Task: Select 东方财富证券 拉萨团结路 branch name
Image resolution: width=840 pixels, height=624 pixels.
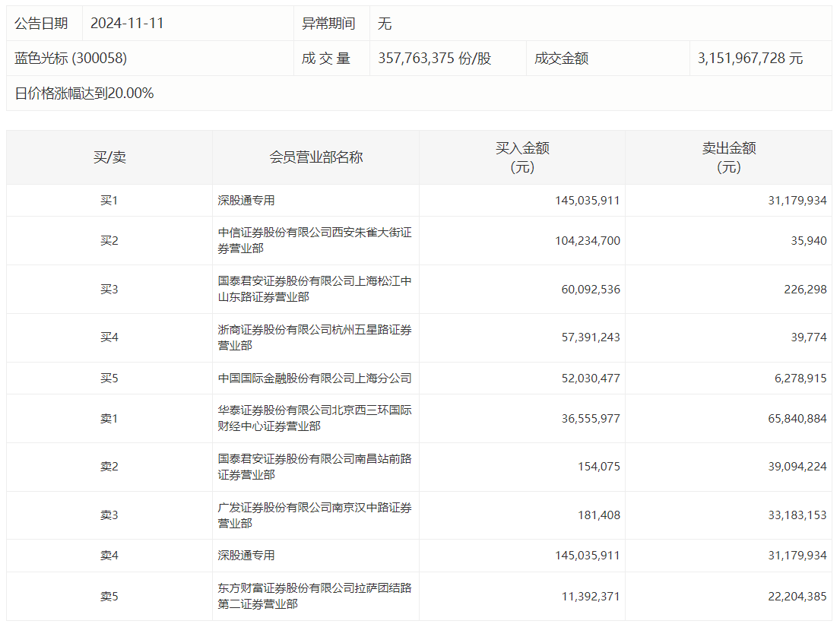Action: pos(315,596)
